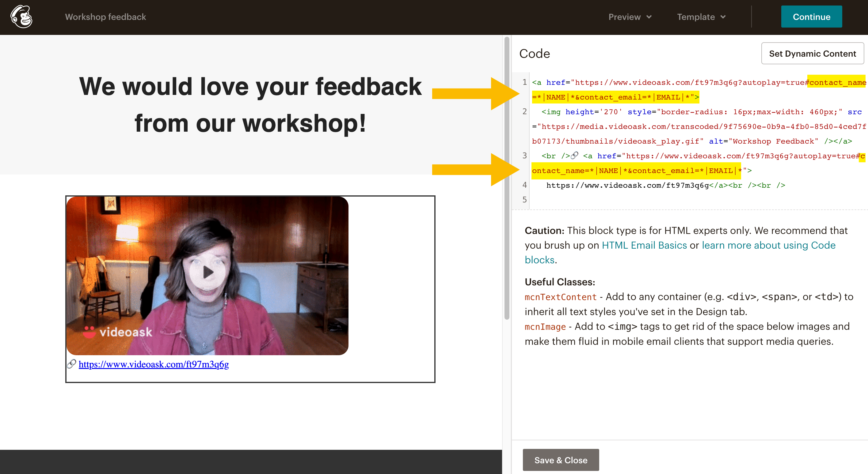Click empty code line 5
This screenshot has width=868, height=474.
tap(699, 200)
